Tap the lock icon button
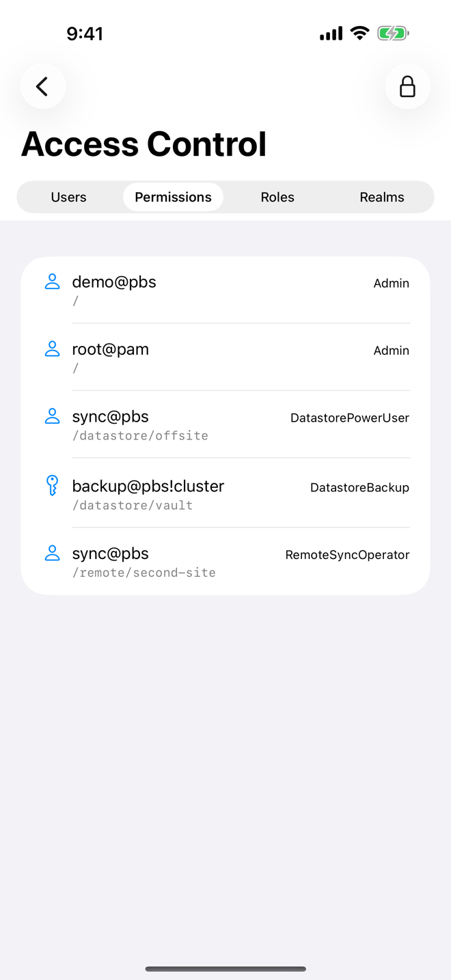The image size is (451, 980). tap(407, 86)
